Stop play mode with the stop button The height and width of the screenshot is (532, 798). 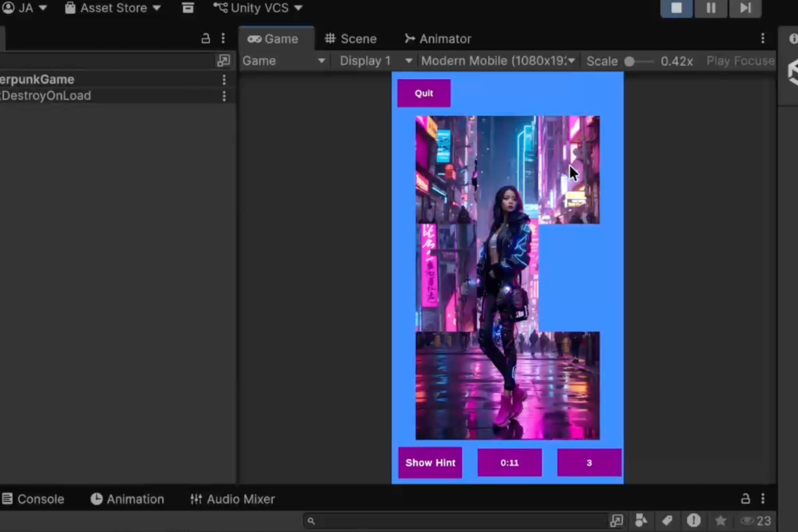(x=676, y=8)
